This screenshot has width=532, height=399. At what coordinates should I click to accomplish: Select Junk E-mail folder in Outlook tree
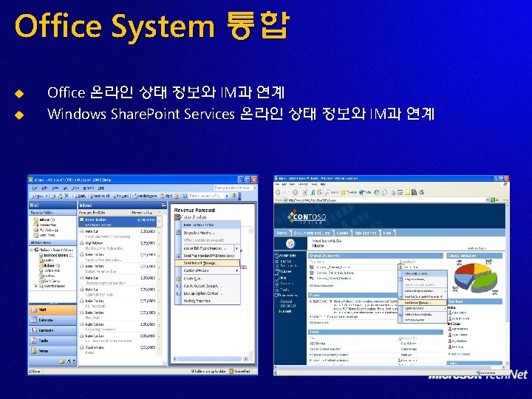pyautogui.click(x=50, y=270)
